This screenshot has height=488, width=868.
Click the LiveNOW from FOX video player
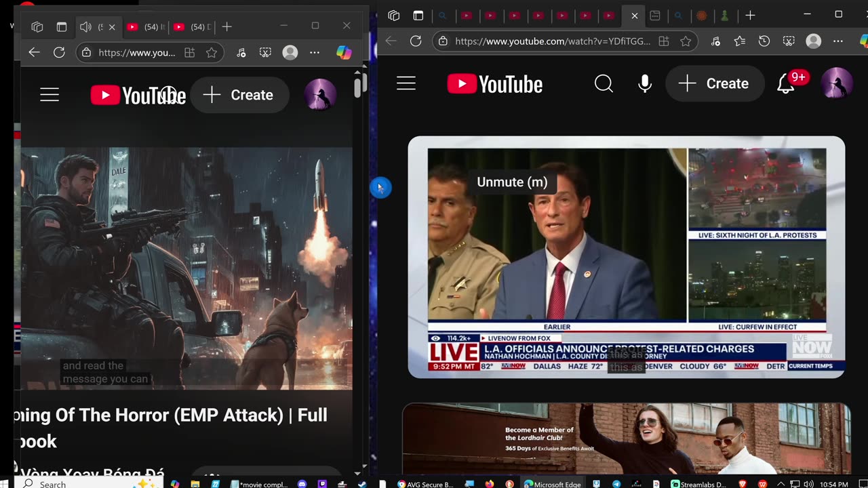tap(627, 257)
